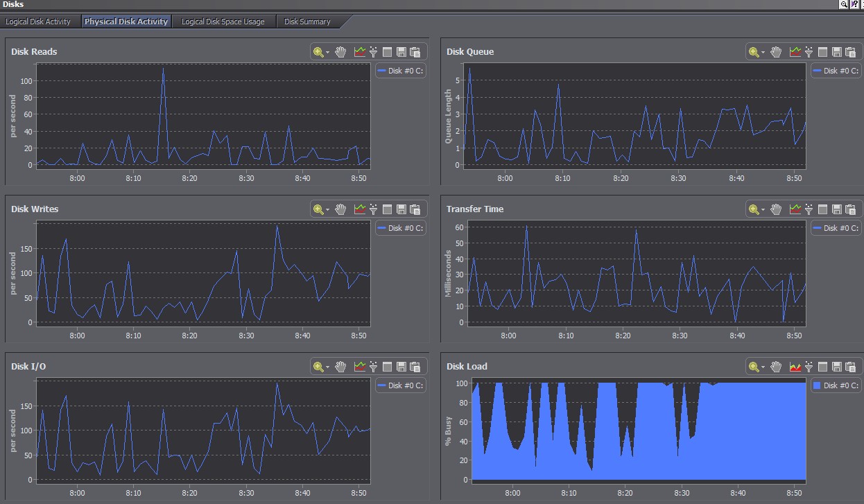864x504 pixels.
Task: Open the Disk Summary tab
Action: (x=307, y=21)
